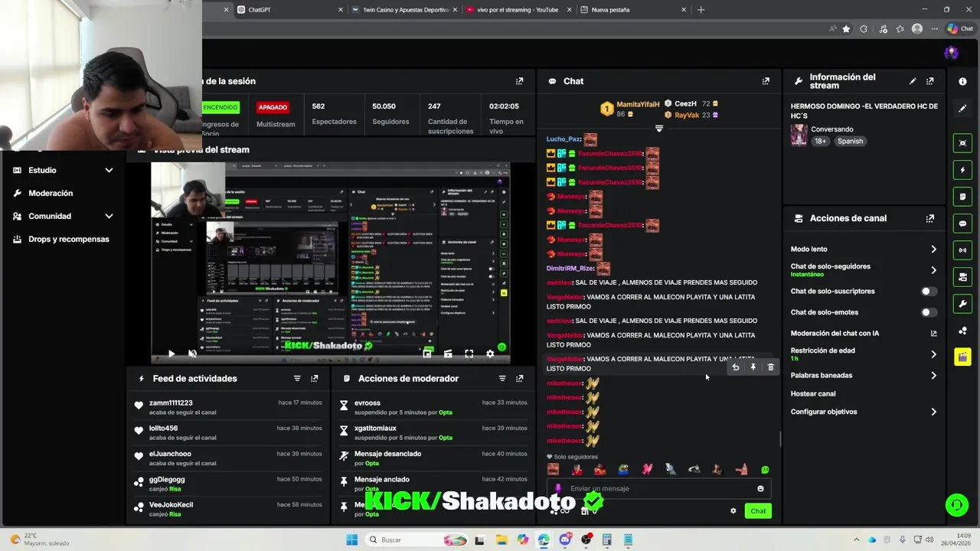Open Browser Chat button in toolbar
980x551 pixels.
(960, 29)
